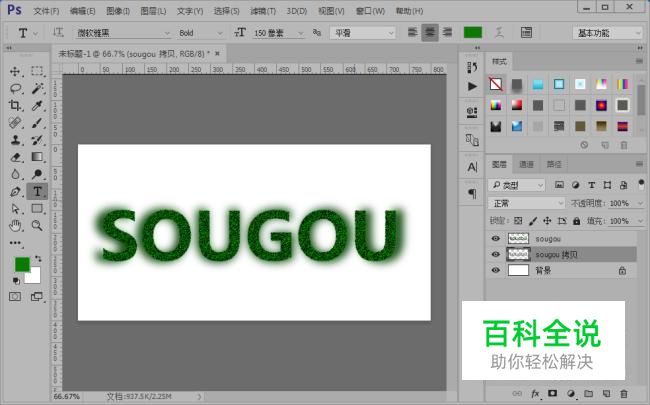650x405 pixels.
Task: Toggle text orientation in options bar
Action: [x=58, y=32]
